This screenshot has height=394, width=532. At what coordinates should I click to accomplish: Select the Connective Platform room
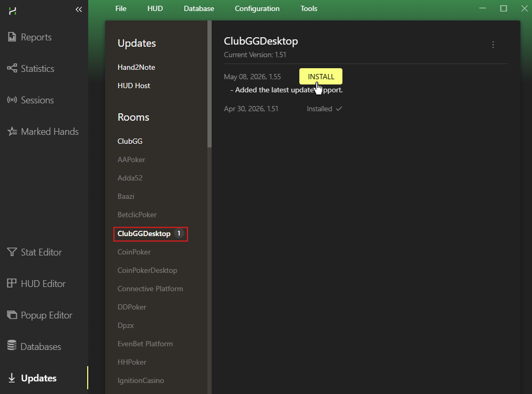tap(150, 289)
